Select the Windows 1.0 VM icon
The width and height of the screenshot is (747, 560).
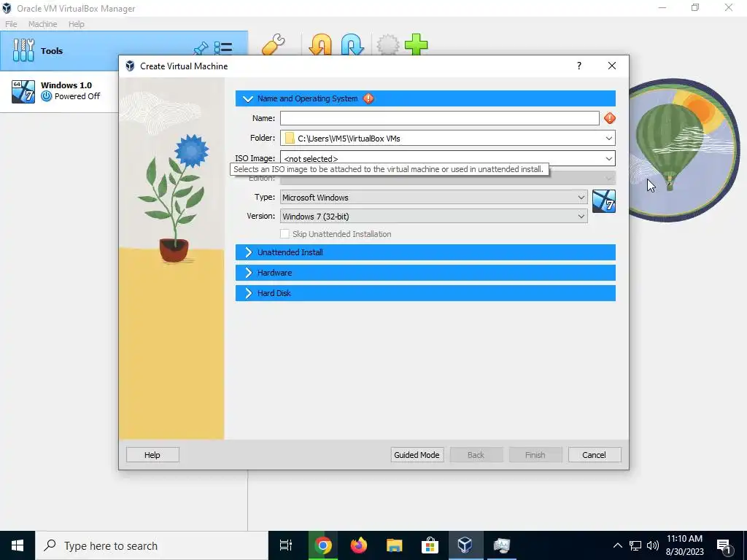(23, 91)
